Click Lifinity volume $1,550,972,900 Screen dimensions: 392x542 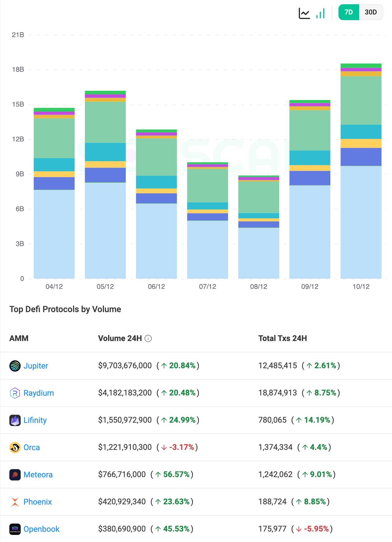pyautogui.click(x=125, y=420)
